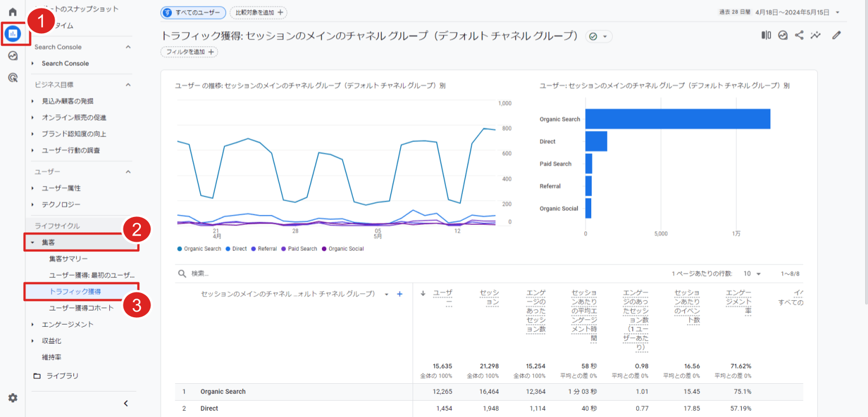This screenshot has height=417, width=868.
Task: Open the Advertising icon in left rail
Action: (12, 78)
